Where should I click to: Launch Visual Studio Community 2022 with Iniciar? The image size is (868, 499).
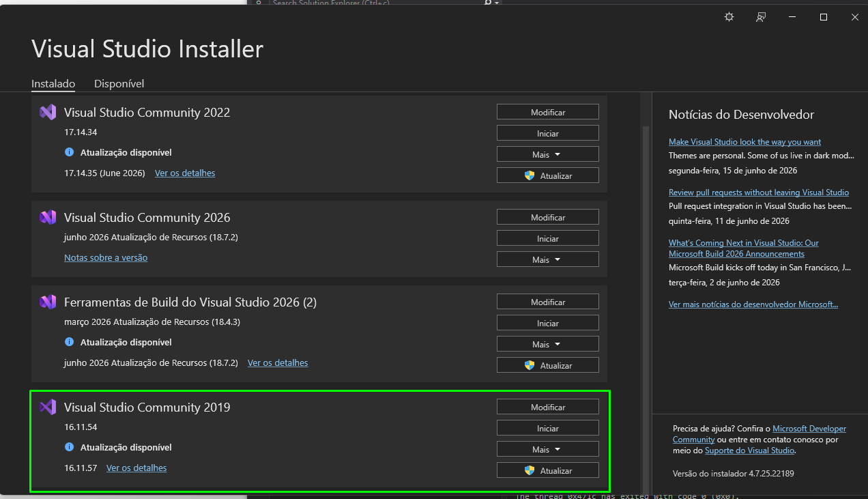tap(548, 133)
